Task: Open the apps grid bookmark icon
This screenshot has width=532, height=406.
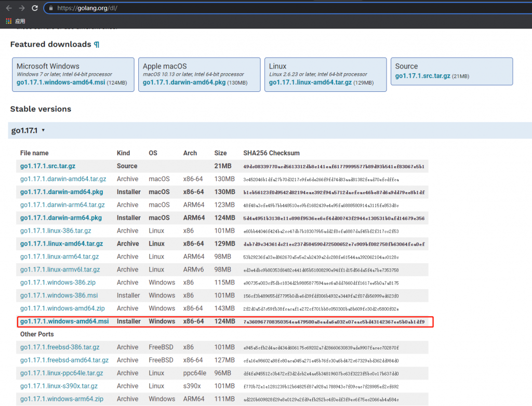Action: [9, 21]
